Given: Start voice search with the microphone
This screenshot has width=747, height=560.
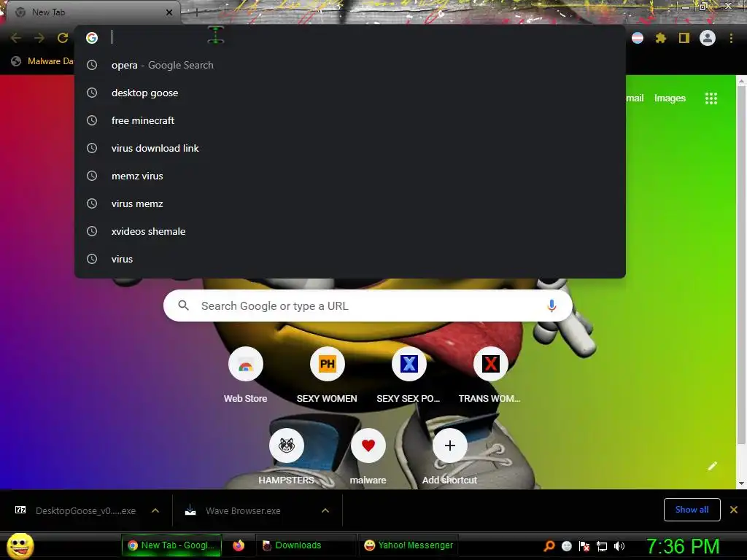Looking at the screenshot, I should tap(551, 306).
